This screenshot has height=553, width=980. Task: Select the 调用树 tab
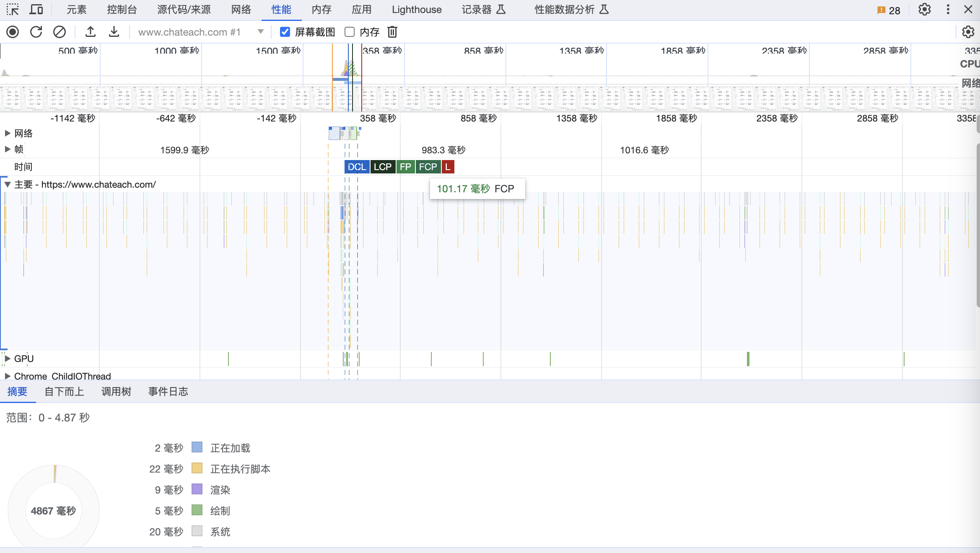(115, 392)
